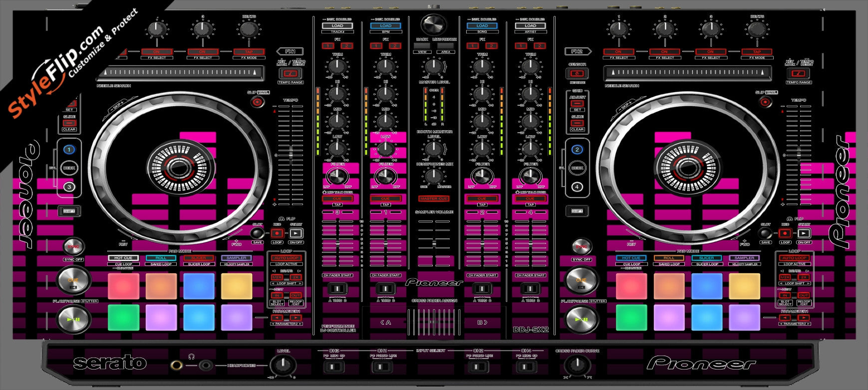Screen dimensions: 868x390
Task: Click left deck FLIP START play icon
Action: pyautogui.click(x=296, y=233)
